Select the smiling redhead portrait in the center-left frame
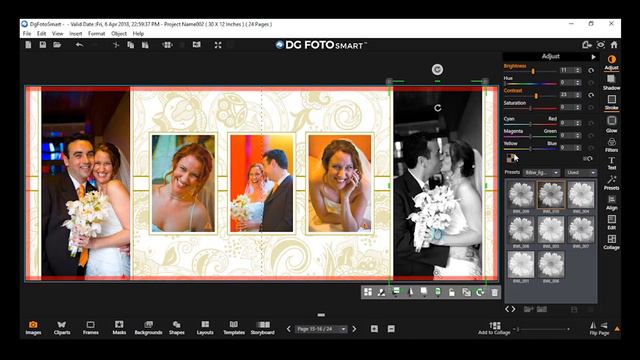This screenshot has width=640, height=360. tap(183, 184)
